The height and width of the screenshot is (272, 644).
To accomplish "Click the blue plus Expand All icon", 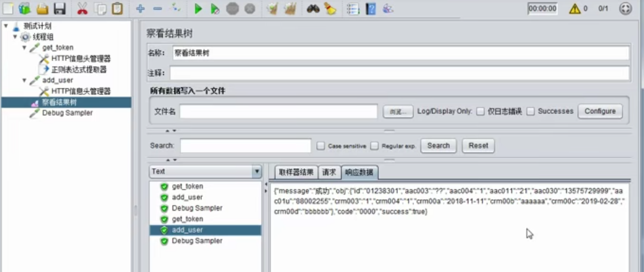I will [x=140, y=8].
